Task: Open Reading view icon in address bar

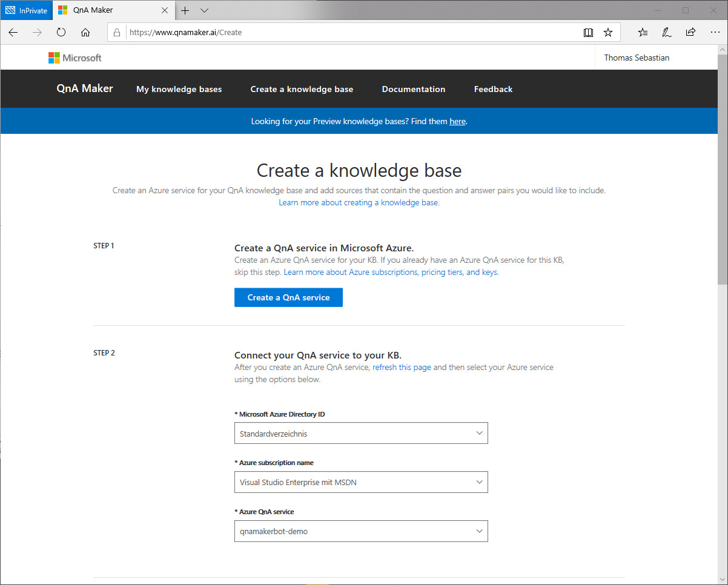Action: [x=588, y=33]
